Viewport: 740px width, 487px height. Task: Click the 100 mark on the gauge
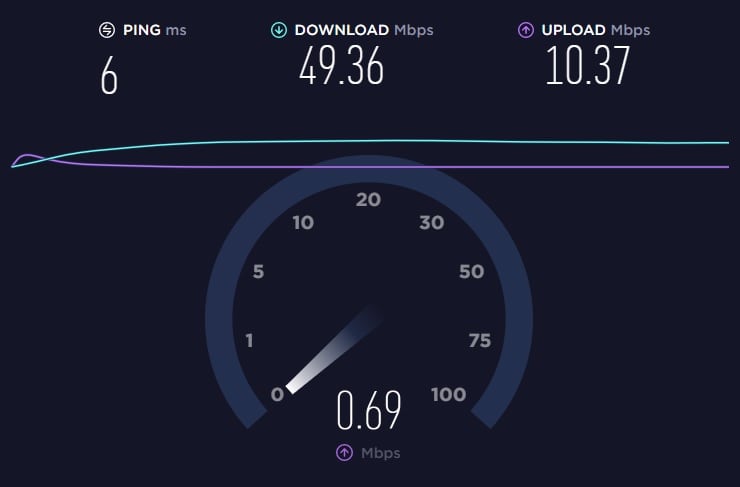click(448, 395)
